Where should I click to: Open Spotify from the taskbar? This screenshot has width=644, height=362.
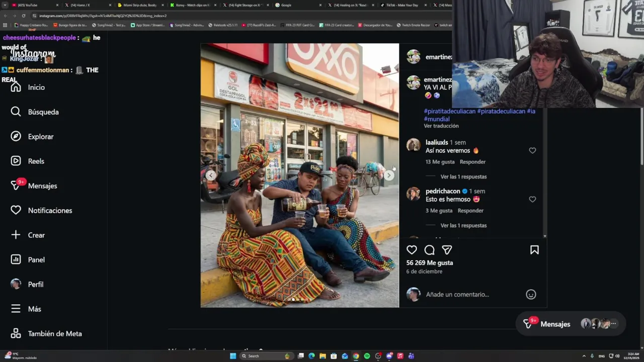click(x=367, y=356)
